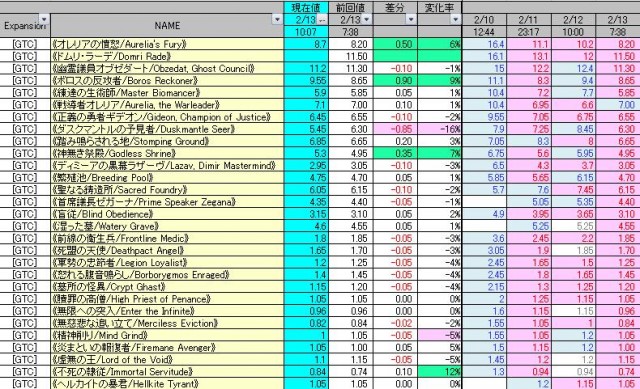Open the 変化率 column filter arrow
Screen dimensions: 640x389
(x=455, y=19)
